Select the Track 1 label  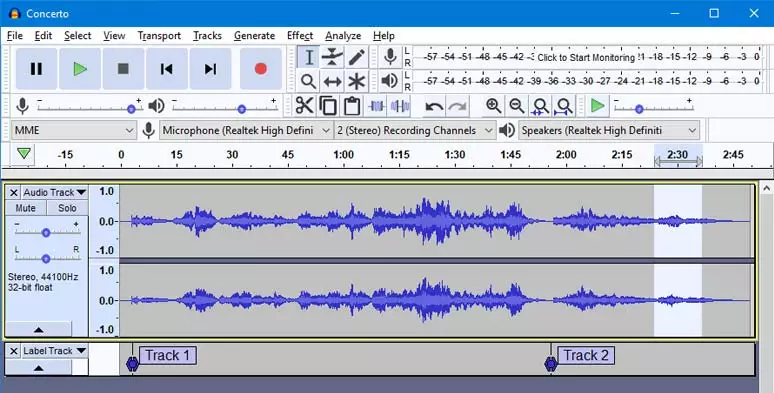point(168,355)
